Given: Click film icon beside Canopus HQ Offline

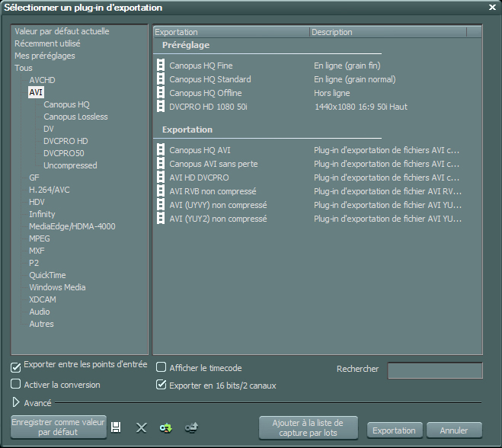Looking at the screenshot, I should pos(161,93).
